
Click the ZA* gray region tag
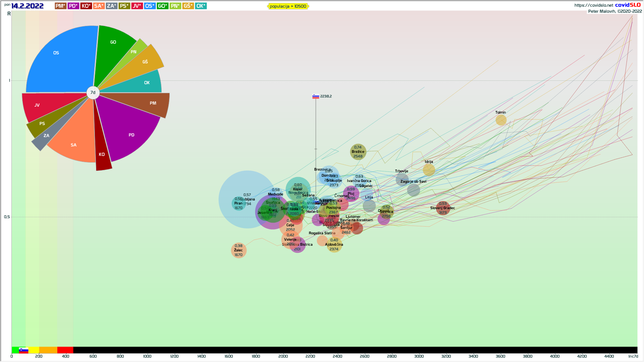[x=111, y=6]
